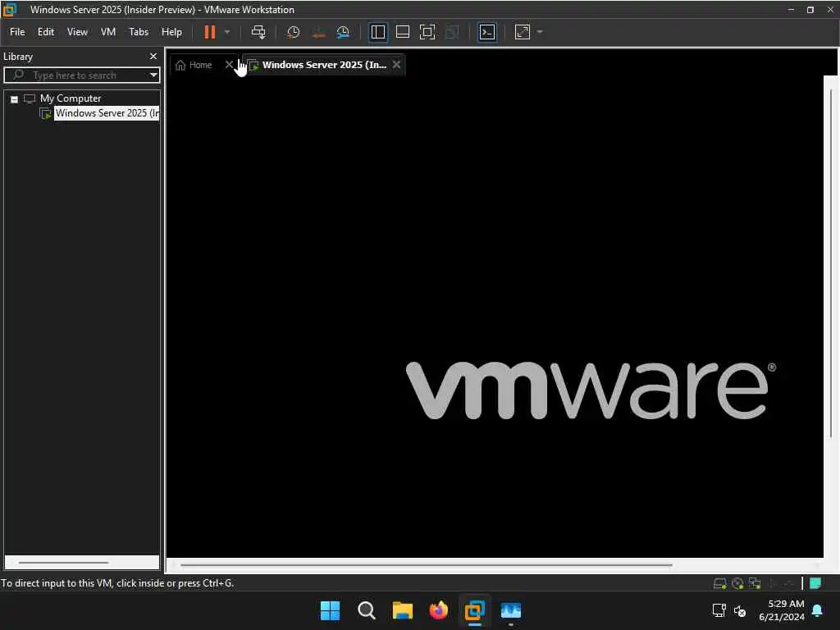The height and width of the screenshot is (630, 840).
Task: Close the Windows Server 2025 tab
Action: pyautogui.click(x=396, y=65)
